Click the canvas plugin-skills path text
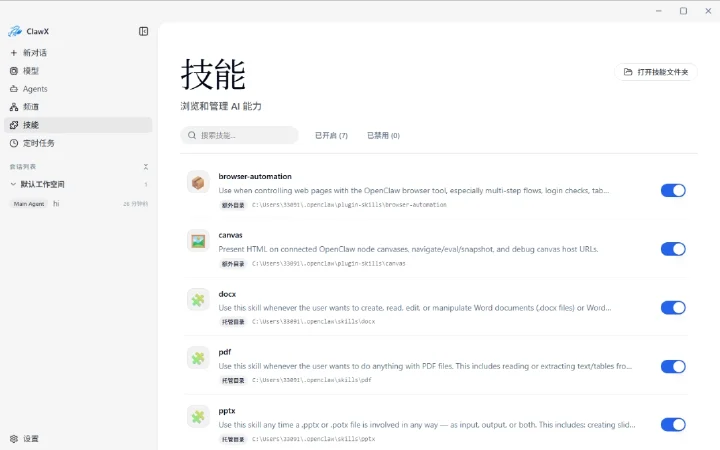This screenshot has width=720, height=450. [x=328, y=264]
